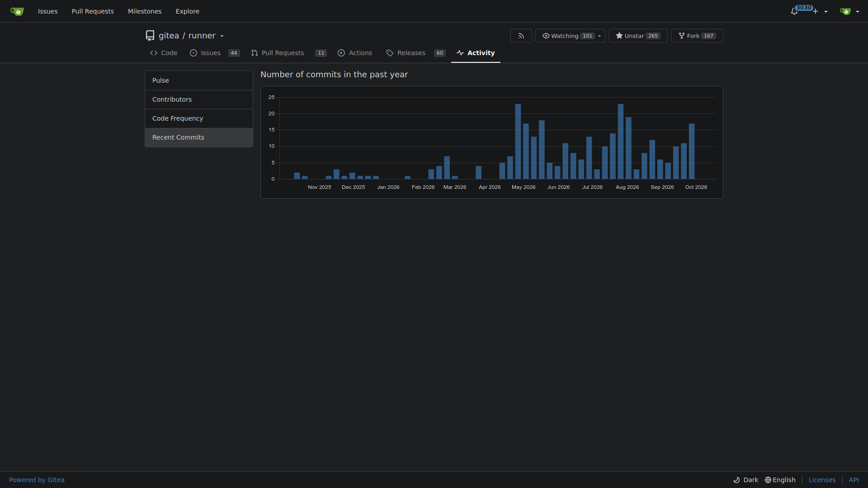Open the create new plus menu

click(820, 11)
